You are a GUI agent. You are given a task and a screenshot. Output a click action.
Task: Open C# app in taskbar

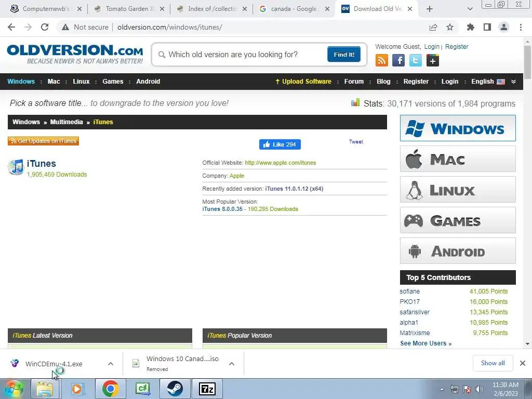[x=142, y=389]
